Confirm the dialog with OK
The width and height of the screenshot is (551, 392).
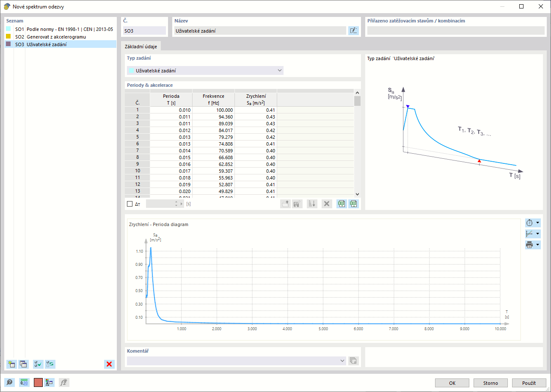pyautogui.click(x=452, y=383)
